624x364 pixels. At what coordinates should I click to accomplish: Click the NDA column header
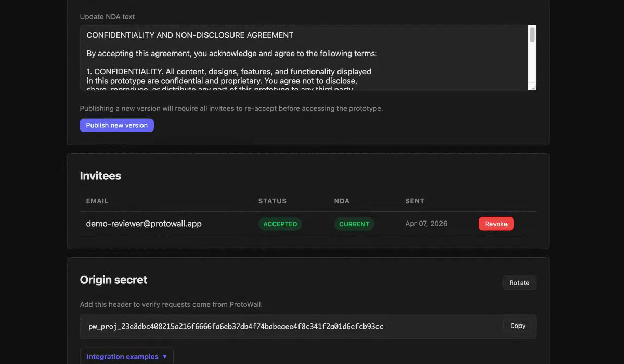(x=342, y=201)
